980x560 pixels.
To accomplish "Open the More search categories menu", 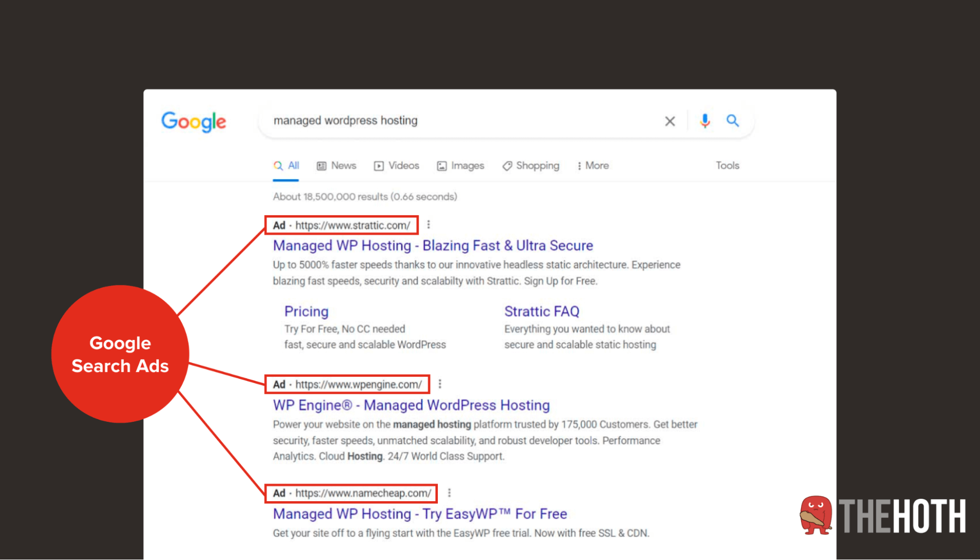I will pos(593,166).
